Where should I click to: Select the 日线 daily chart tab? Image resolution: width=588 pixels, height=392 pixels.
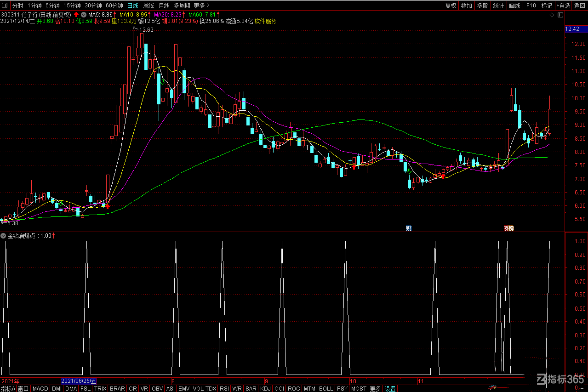(x=132, y=6)
